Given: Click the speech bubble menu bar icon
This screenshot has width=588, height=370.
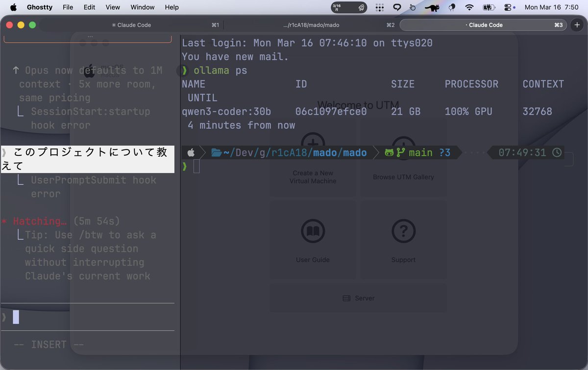Looking at the screenshot, I should pyautogui.click(x=397, y=7).
